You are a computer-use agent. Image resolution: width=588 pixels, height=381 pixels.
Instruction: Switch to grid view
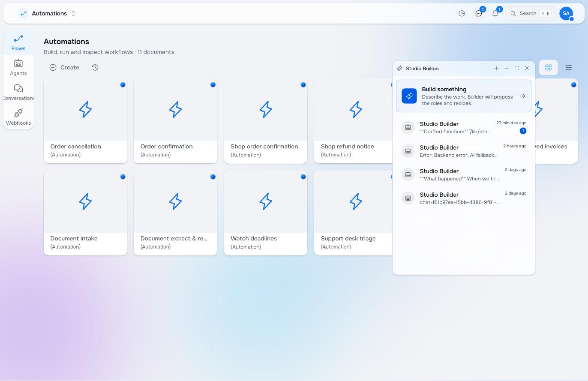click(x=548, y=67)
